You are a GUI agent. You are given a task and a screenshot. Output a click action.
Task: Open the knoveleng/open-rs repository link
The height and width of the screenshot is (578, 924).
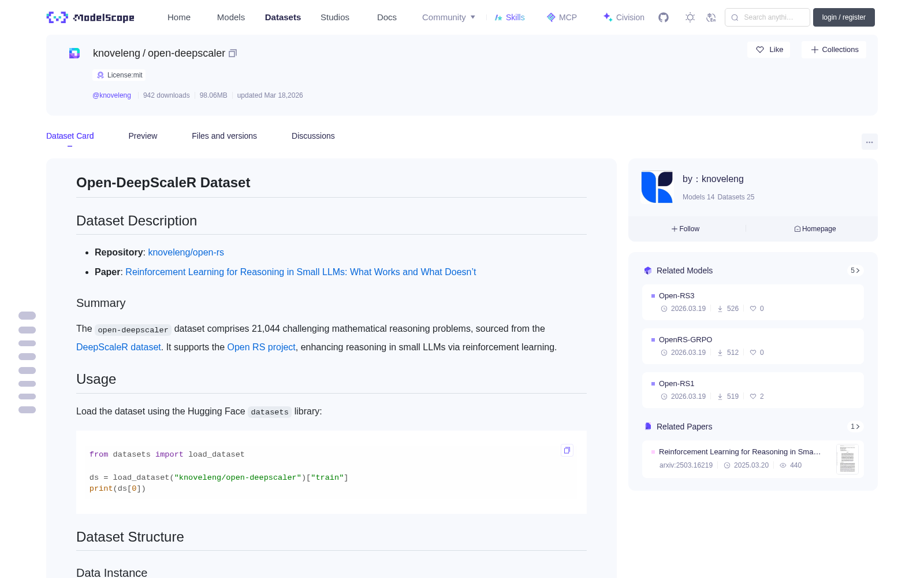[186, 253]
